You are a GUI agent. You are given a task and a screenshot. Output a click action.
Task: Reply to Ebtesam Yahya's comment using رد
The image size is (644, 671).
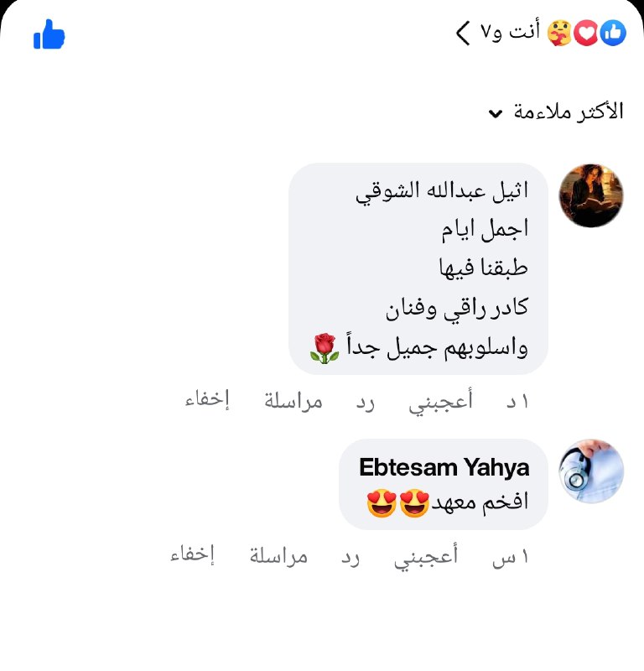(351, 557)
